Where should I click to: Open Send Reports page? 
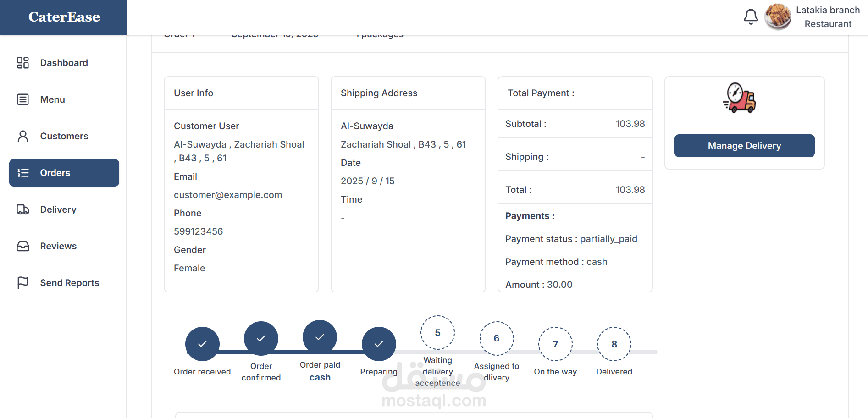[x=64, y=283]
